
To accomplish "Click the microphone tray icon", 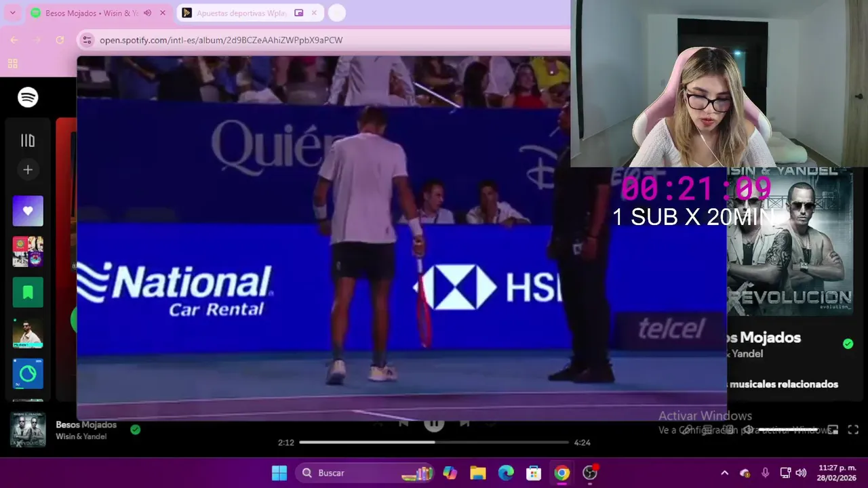I will coord(765,473).
